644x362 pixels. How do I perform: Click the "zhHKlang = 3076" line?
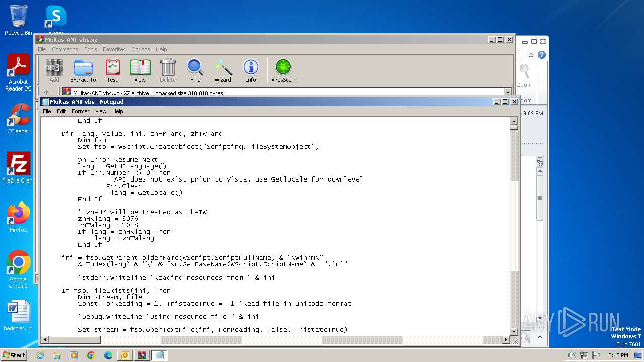[x=108, y=219]
